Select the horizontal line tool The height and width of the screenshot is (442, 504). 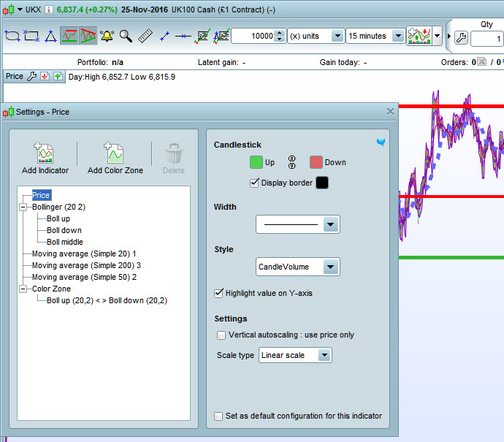click(183, 37)
